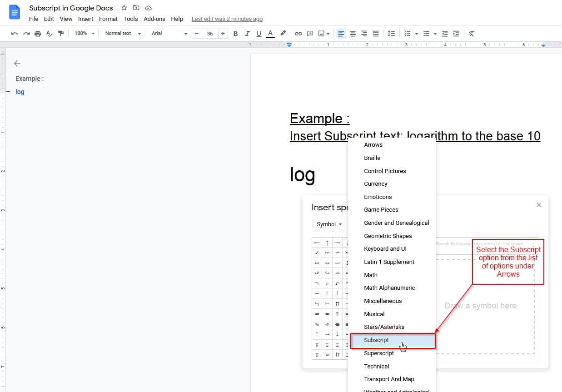This screenshot has width=562, height=392.
Task: Apply highlight color using the pen icon
Action: click(x=283, y=33)
